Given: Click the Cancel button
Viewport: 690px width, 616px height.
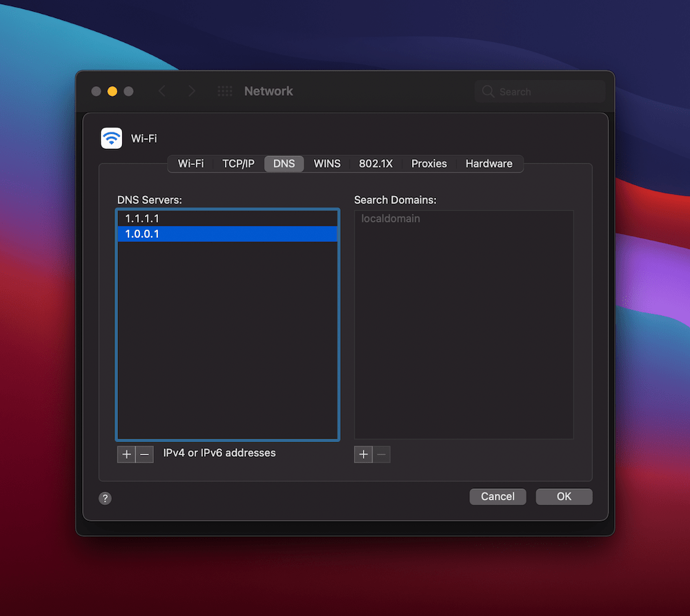Looking at the screenshot, I should tap(497, 497).
